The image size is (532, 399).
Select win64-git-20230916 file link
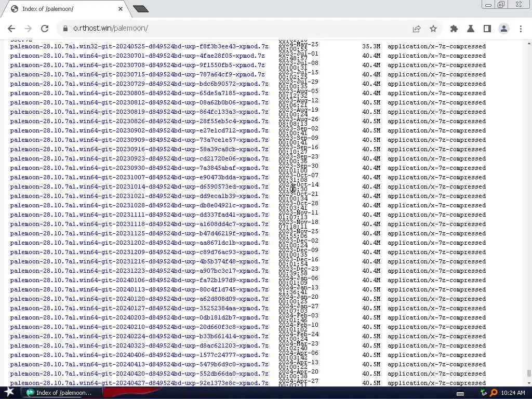pyautogui.click(x=139, y=149)
